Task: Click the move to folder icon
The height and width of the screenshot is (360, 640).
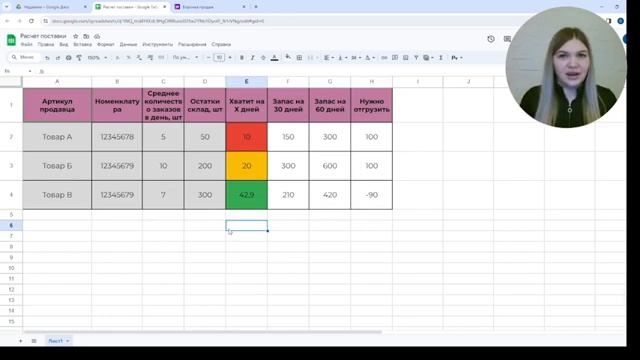Action: tap(86, 36)
